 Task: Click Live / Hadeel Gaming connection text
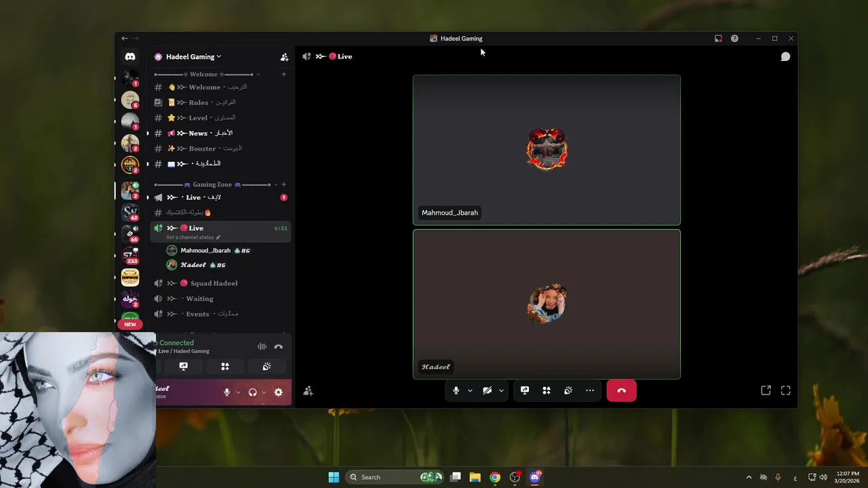pyautogui.click(x=184, y=351)
